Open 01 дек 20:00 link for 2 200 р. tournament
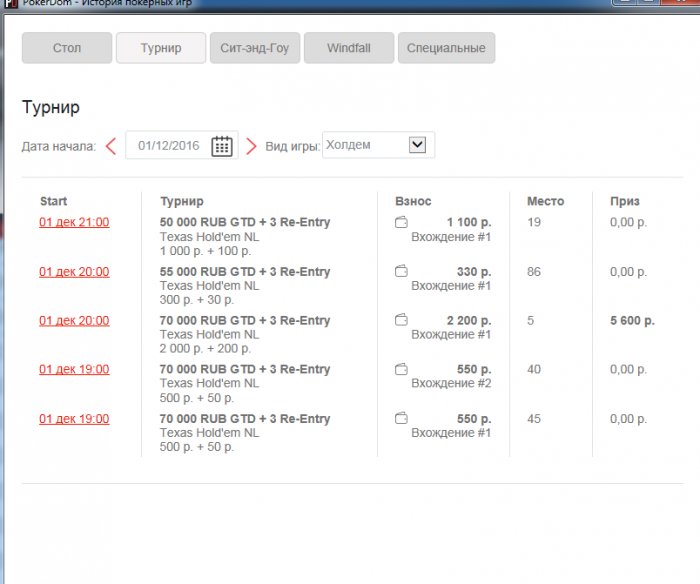The height and width of the screenshot is (584, 700). tap(74, 321)
